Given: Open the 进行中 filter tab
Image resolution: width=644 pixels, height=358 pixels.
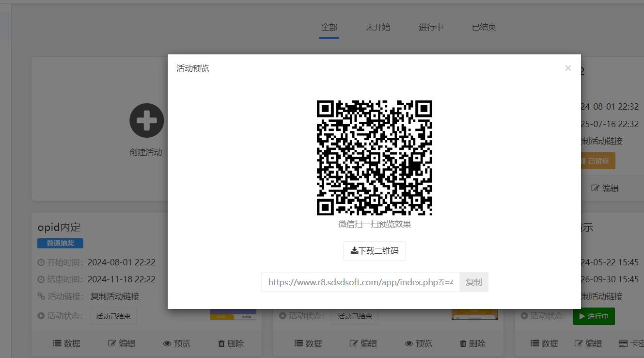Looking at the screenshot, I should 431,27.
